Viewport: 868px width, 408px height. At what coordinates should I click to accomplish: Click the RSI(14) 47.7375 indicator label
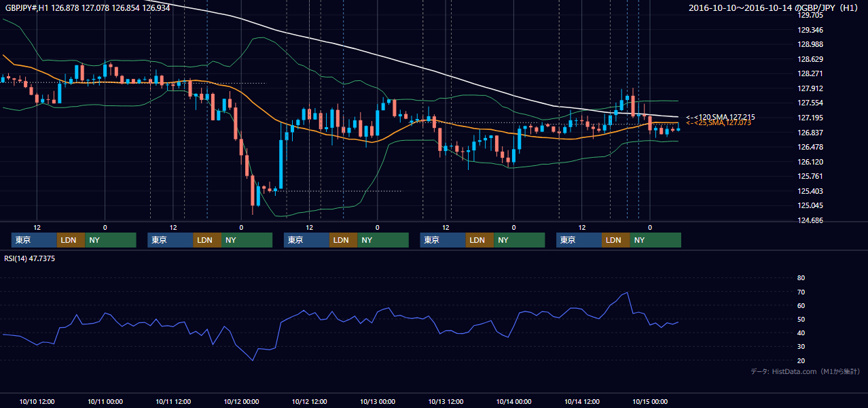click(x=29, y=258)
